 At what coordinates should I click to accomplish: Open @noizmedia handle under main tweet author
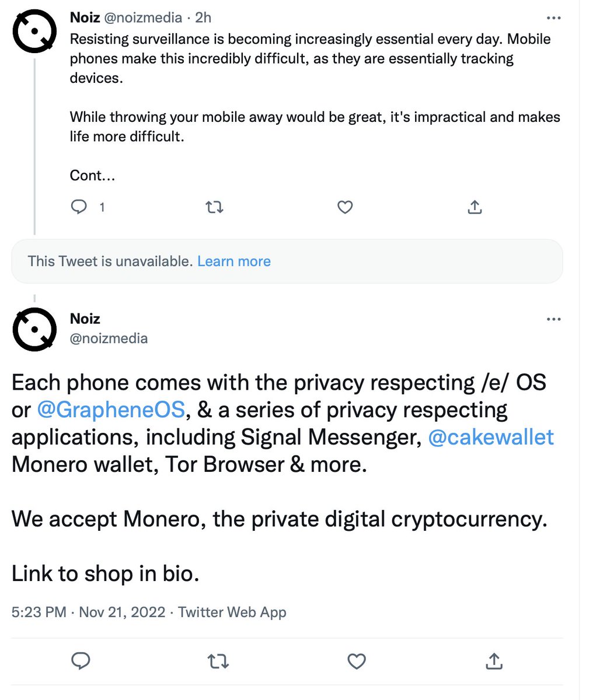click(x=109, y=338)
